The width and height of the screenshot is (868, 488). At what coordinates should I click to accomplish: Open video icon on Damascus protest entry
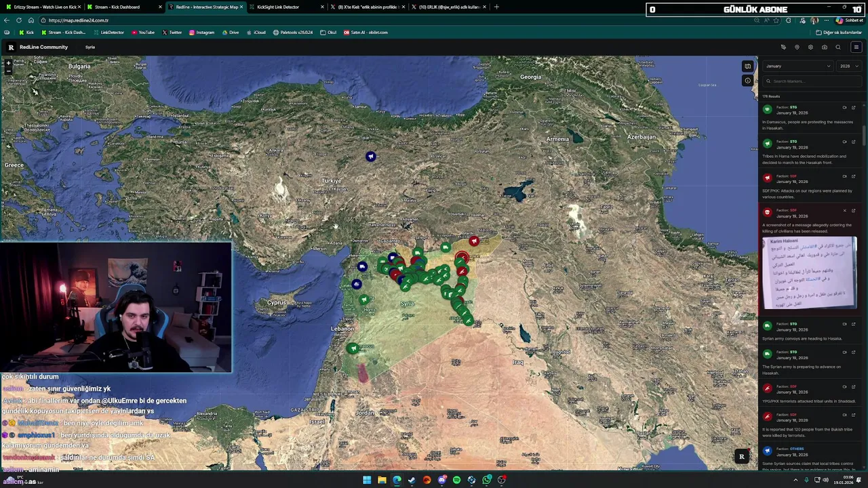click(844, 108)
